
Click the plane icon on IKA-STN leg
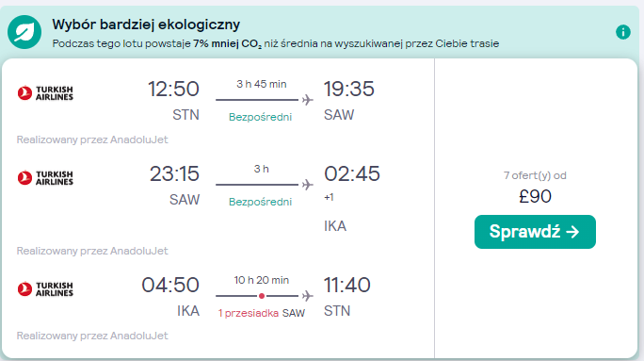[x=308, y=296]
